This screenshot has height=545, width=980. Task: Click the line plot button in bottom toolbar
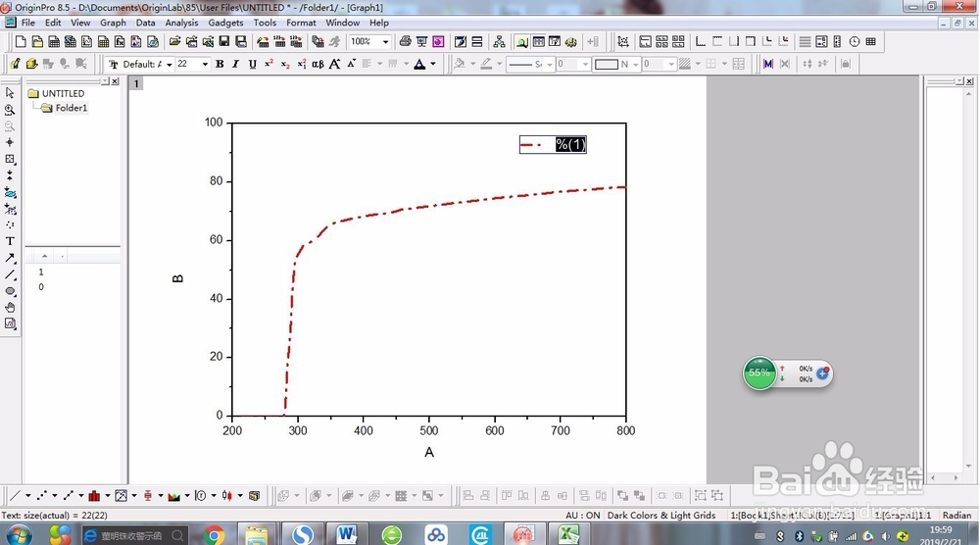pyautogui.click(x=15, y=496)
